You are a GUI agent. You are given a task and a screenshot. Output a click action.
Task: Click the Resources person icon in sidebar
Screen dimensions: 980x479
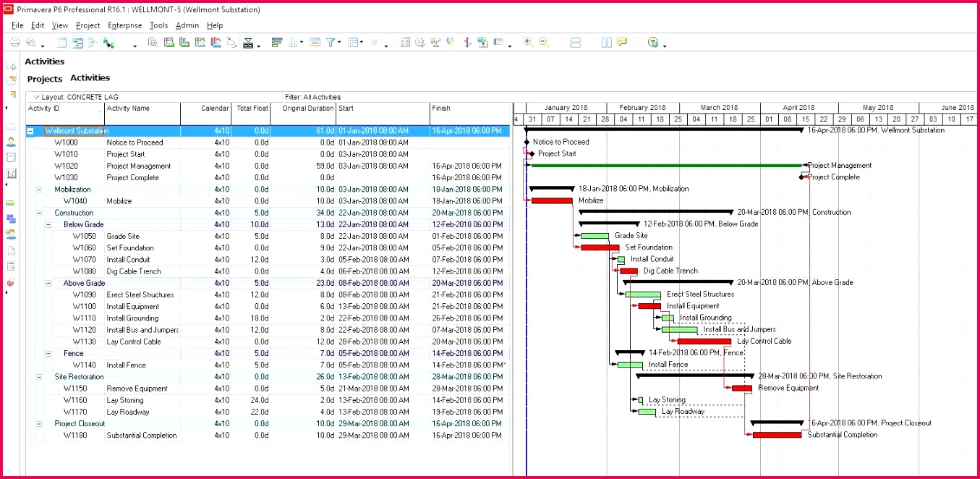coord(11,142)
